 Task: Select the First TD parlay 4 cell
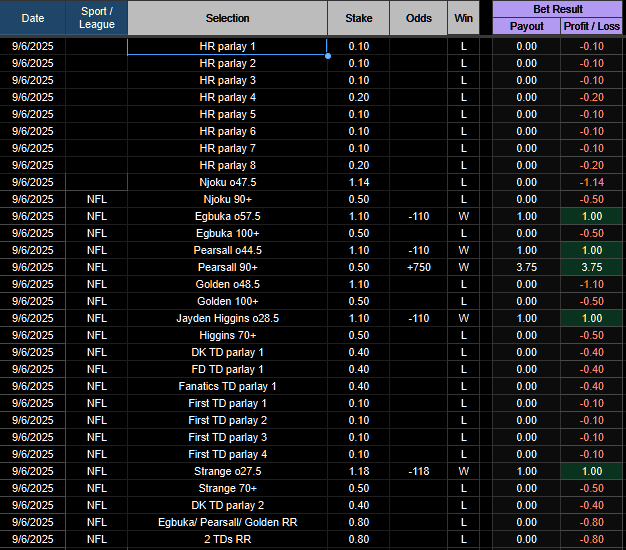[x=228, y=454]
